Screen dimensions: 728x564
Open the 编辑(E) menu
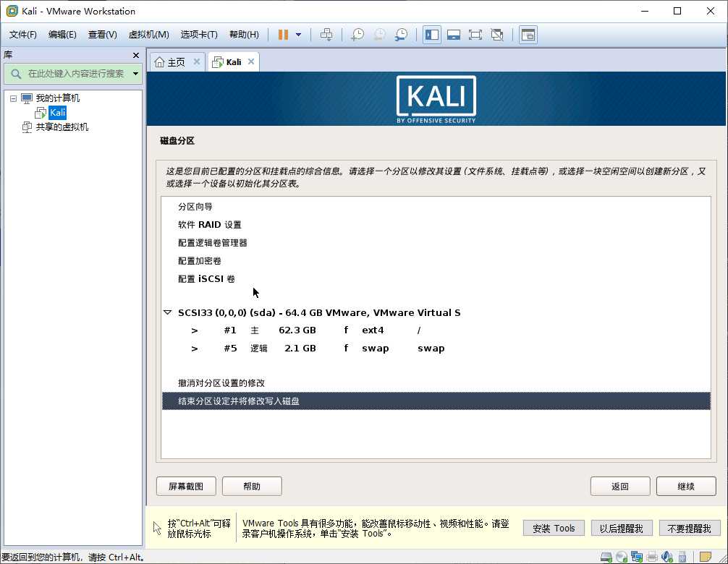click(x=62, y=35)
